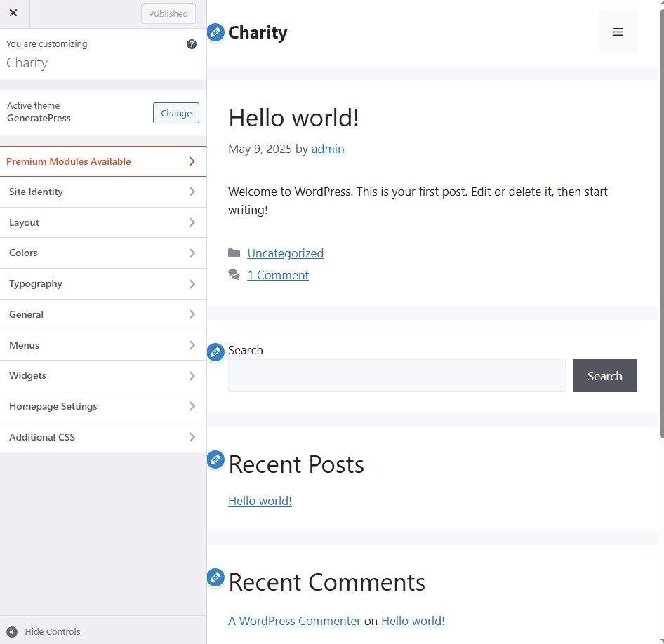This screenshot has height=644, width=664.
Task: Open the Additional CSS section
Action: click(103, 437)
